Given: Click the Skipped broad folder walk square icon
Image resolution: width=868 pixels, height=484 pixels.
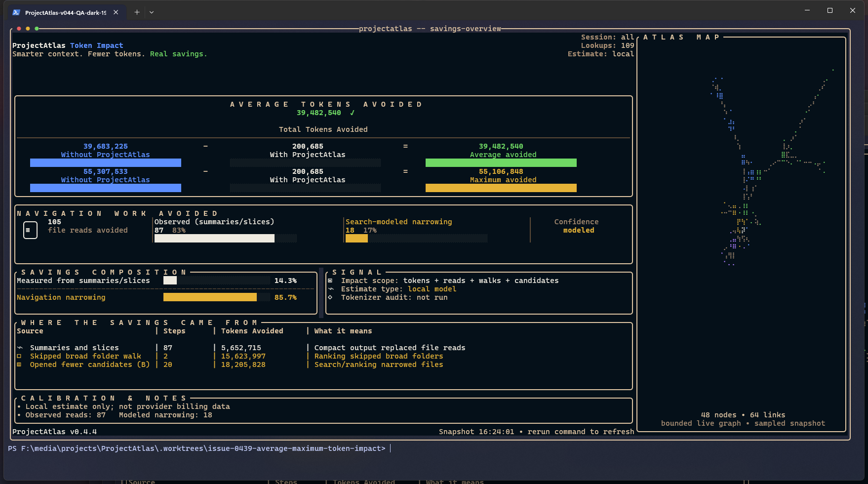Looking at the screenshot, I should [x=20, y=356].
